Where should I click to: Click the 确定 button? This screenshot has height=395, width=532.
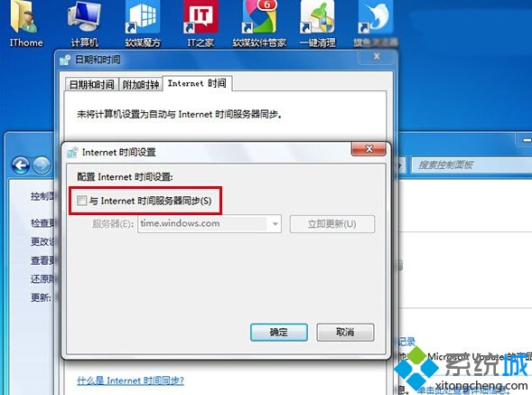[x=279, y=332]
